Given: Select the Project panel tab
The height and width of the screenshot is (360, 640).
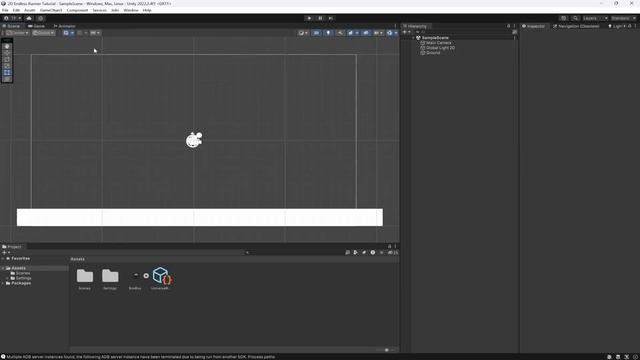Looking at the screenshot, I should pos(12,247).
